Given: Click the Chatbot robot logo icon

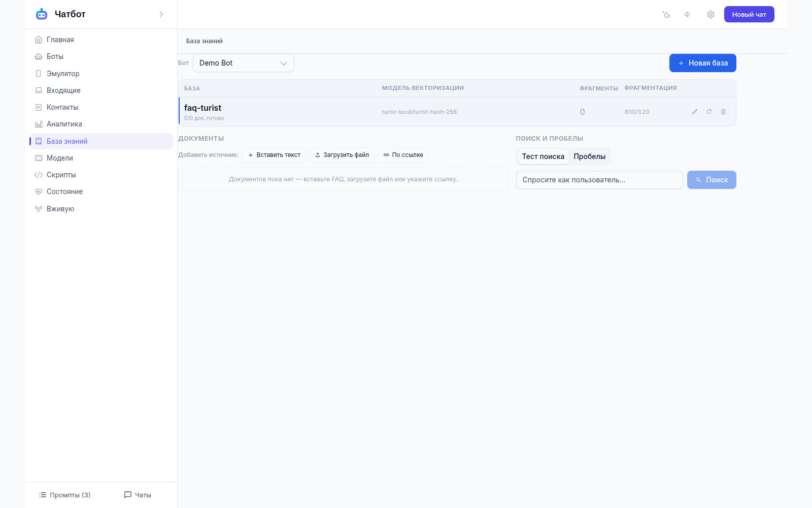Looking at the screenshot, I should [42, 14].
